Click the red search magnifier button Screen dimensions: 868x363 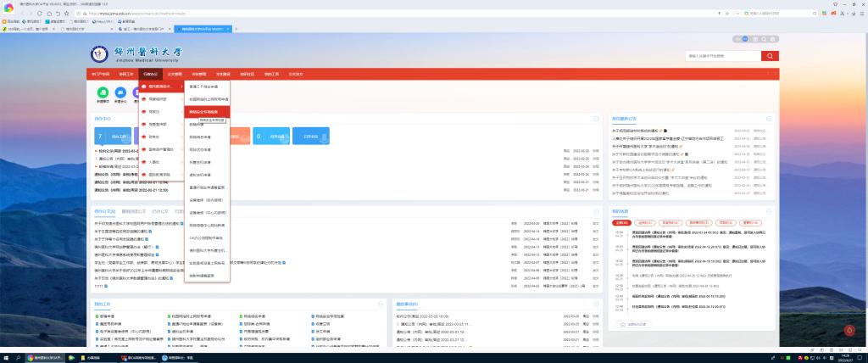click(x=770, y=56)
